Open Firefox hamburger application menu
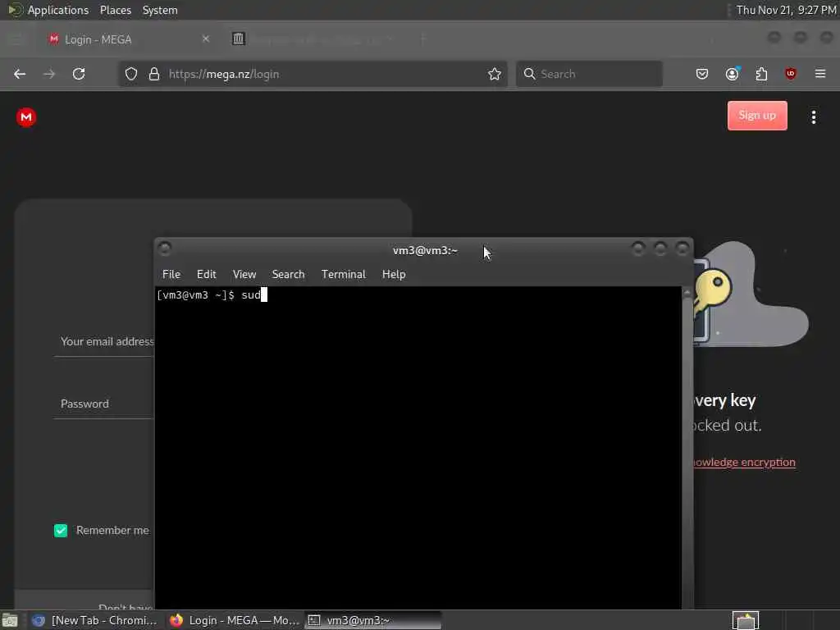This screenshot has height=630, width=840. tap(820, 74)
